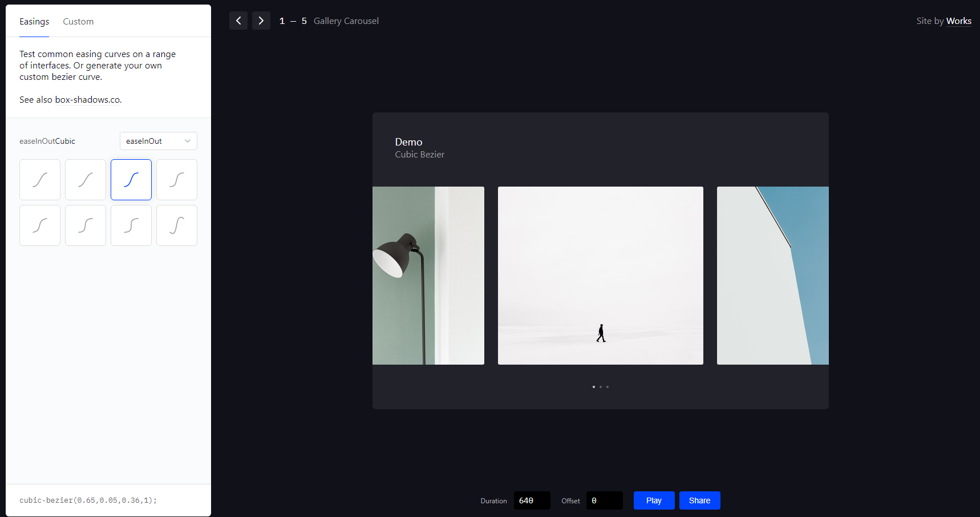Select the easeInOutQuad curve tile
The height and width of the screenshot is (517, 980).
point(86,180)
